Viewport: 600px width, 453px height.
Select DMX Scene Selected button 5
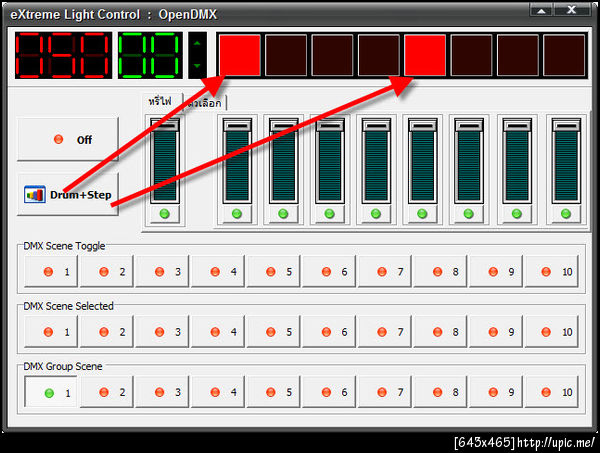(x=274, y=332)
